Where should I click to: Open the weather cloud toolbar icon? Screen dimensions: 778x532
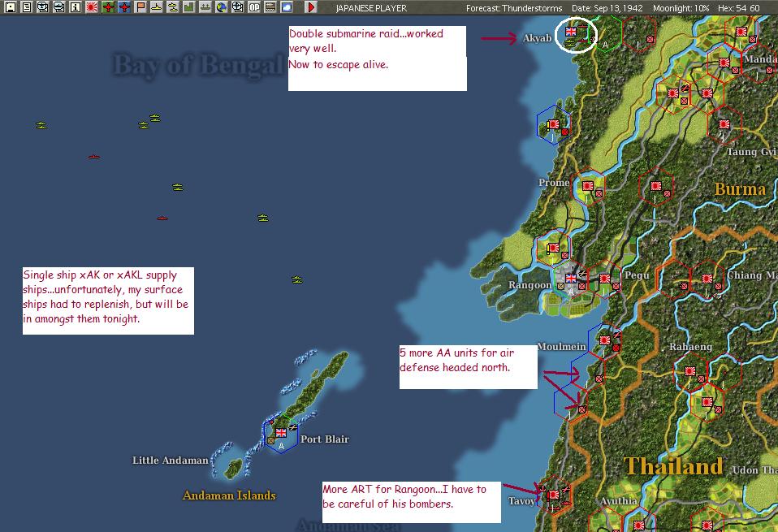[x=287, y=7]
